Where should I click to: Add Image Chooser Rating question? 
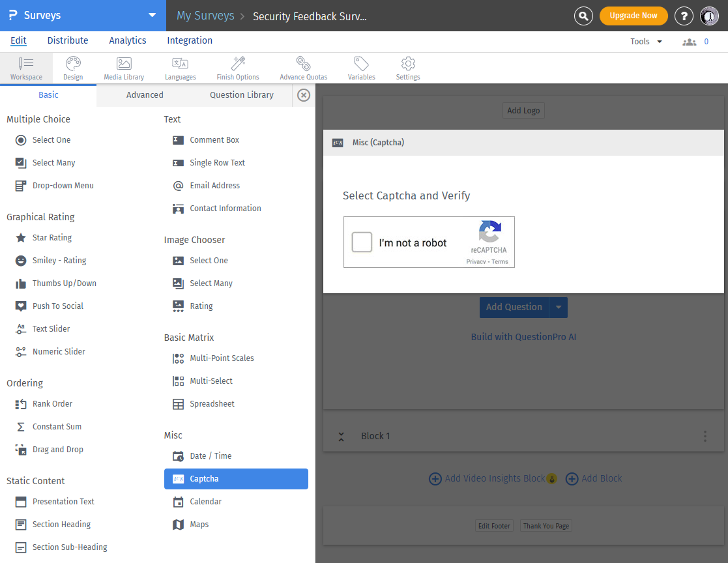pyautogui.click(x=193, y=306)
